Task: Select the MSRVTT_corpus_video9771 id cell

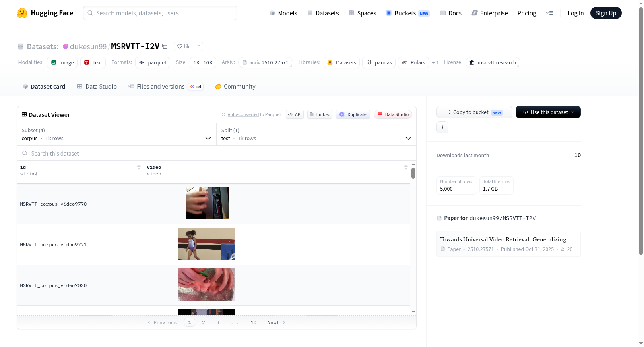Action: [80, 245]
